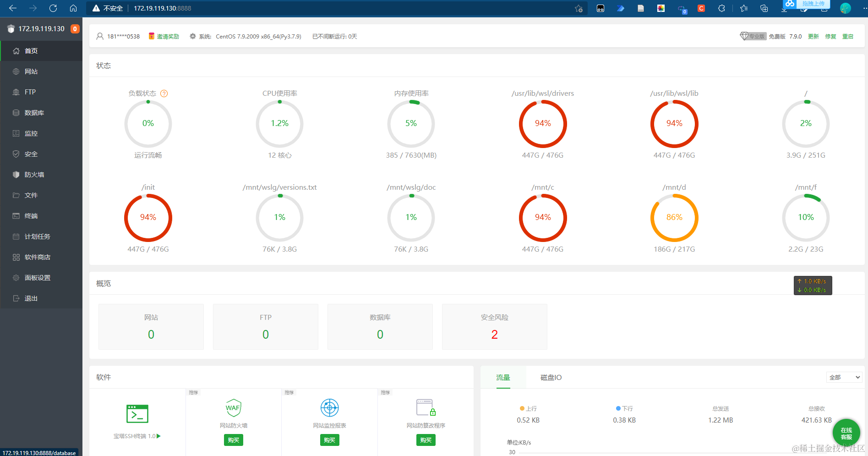
Task: Add page to favorites star icon in address bar
Action: 579,8
